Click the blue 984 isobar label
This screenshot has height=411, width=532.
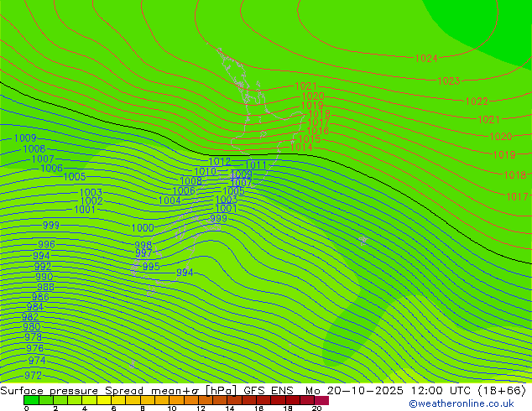click(35, 306)
